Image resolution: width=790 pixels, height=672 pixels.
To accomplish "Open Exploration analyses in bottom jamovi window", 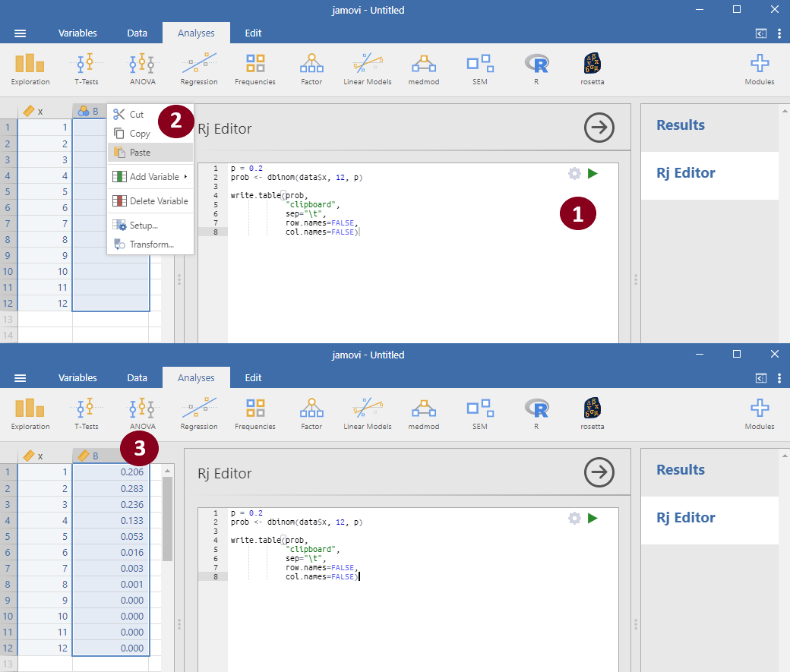I will tap(30, 414).
